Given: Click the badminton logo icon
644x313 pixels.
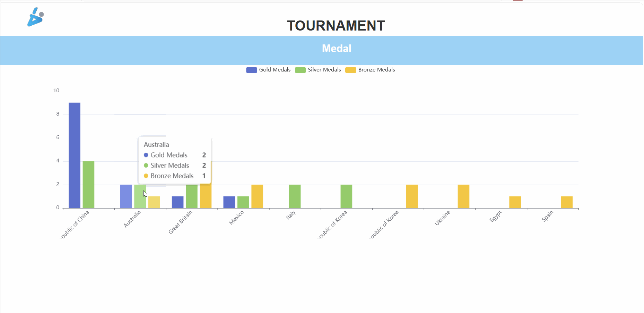Looking at the screenshot, I should [x=36, y=17].
